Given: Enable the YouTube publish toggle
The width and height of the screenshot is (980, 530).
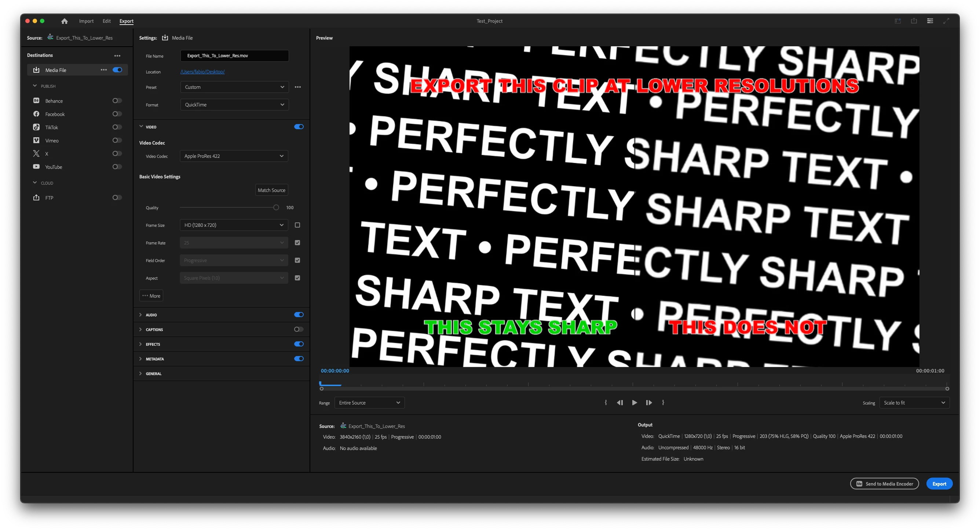Looking at the screenshot, I should coord(117,167).
